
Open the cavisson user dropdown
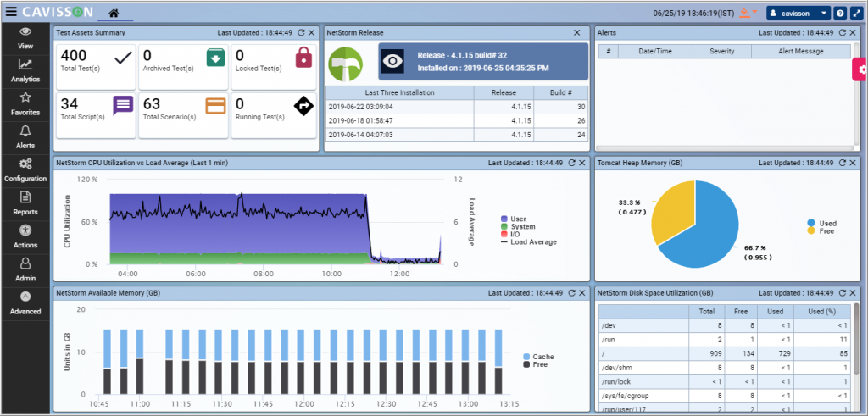798,14
